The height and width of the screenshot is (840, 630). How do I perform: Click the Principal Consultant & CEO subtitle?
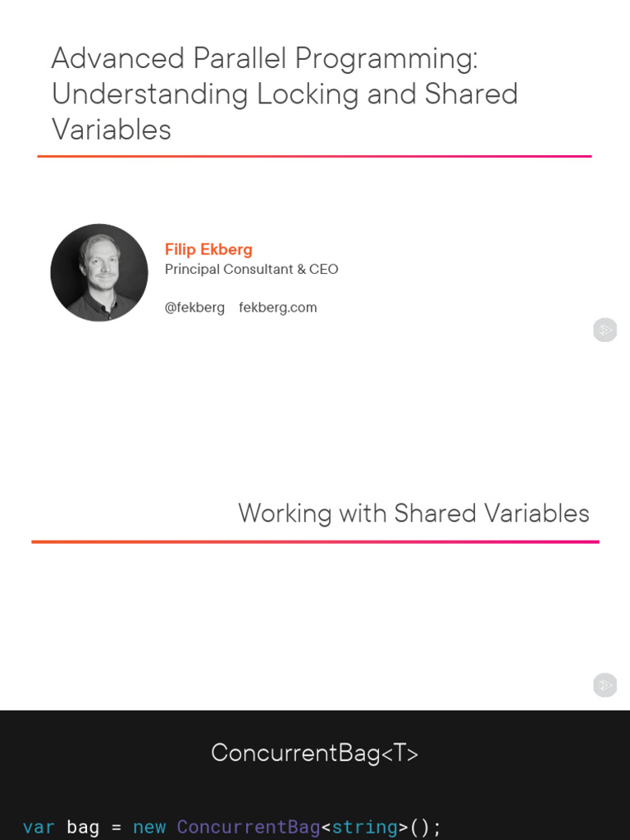click(x=251, y=269)
